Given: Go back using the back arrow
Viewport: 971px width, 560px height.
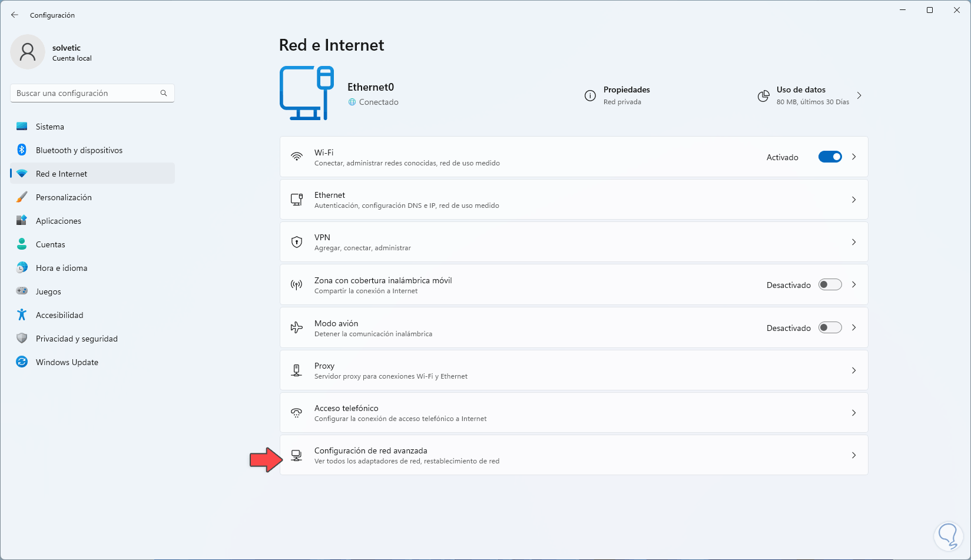Looking at the screenshot, I should coord(15,15).
